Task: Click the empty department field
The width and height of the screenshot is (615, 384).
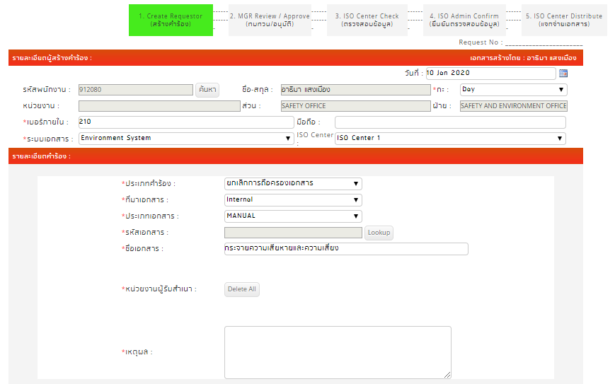Action: tap(159, 106)
